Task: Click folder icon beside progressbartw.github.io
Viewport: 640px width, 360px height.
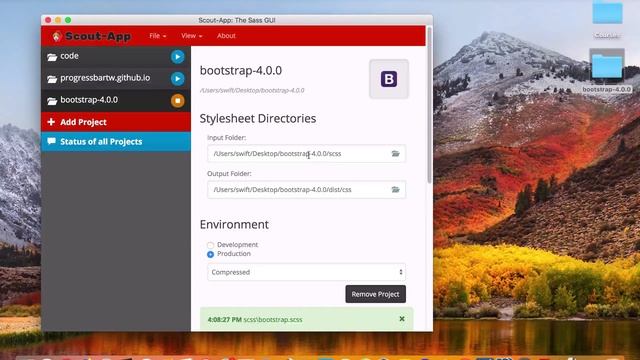Action: pos(52,79)
